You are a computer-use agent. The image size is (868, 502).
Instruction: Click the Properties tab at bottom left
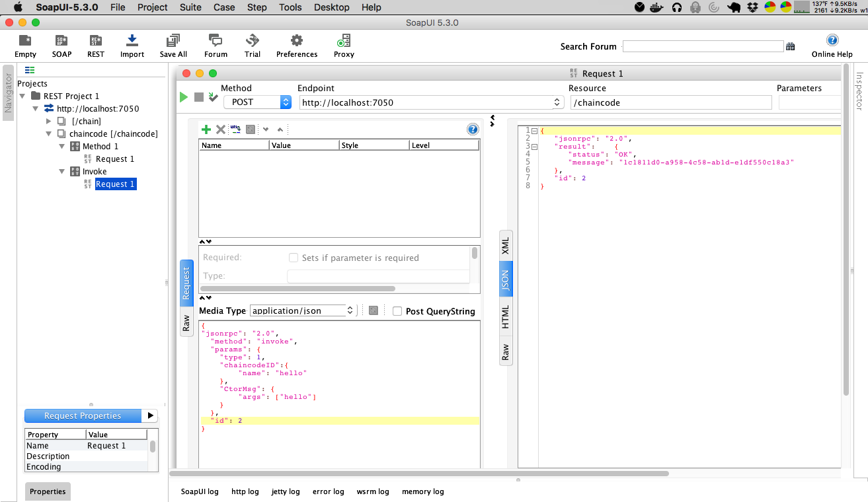point(48,491)
